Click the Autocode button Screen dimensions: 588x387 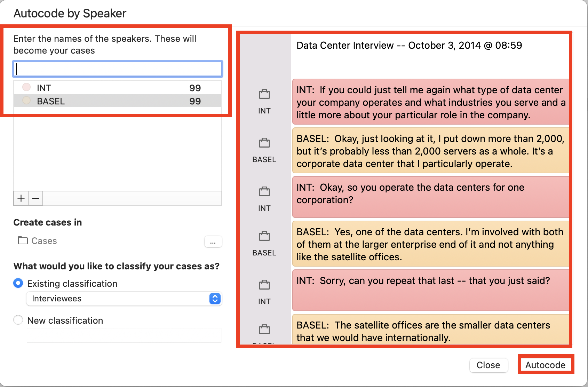(x=545, y=365)
